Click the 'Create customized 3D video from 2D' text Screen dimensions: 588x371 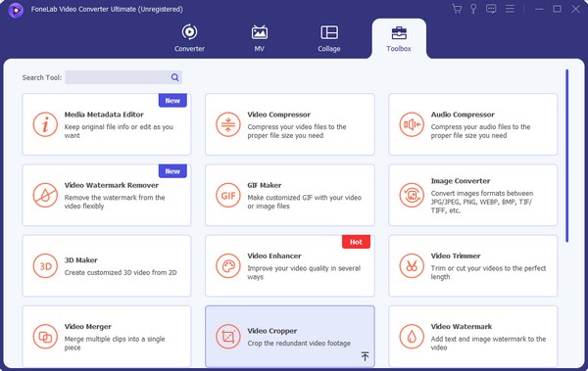[121, 273]
